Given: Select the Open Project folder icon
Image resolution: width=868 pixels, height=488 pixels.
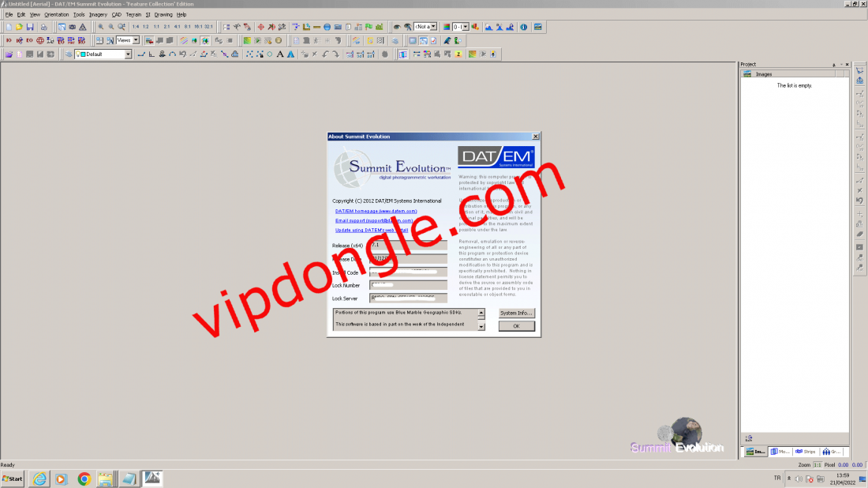Looking at the screenshot, I should tap(19, 26).
